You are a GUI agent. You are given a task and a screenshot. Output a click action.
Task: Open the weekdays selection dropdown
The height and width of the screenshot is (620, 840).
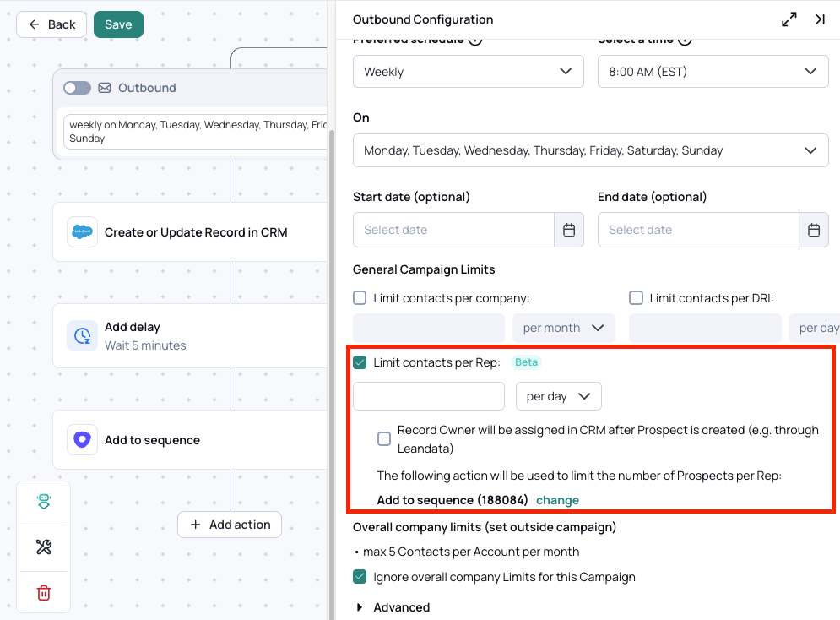590,150
